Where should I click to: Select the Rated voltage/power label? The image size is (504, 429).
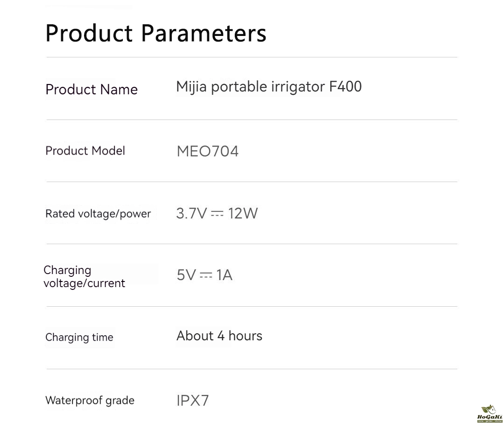(98, 214)
